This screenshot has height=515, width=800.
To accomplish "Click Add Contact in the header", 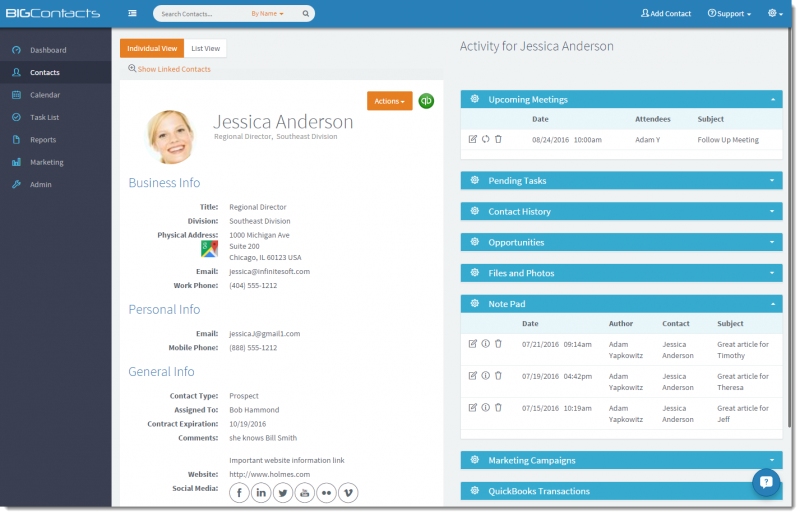I will (x=666, y=13).
